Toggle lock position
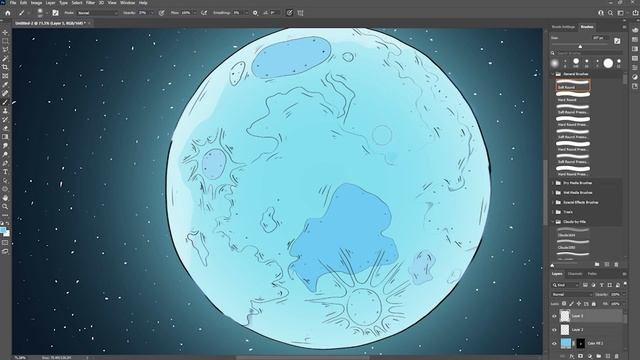The width and height of the screenshot is (640, 360). [579, 304]
